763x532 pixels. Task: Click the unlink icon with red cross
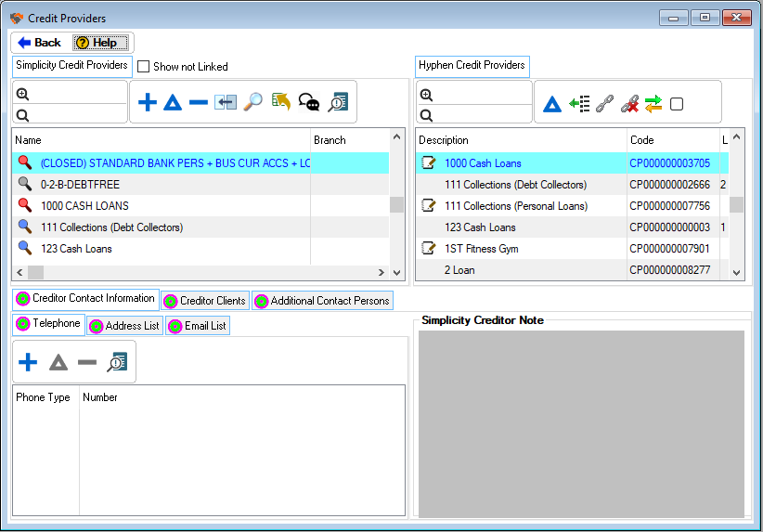629,104
